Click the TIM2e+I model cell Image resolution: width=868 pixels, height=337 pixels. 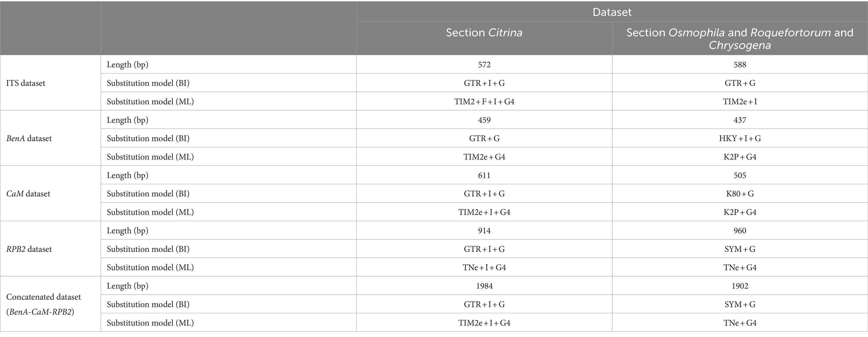740,102
